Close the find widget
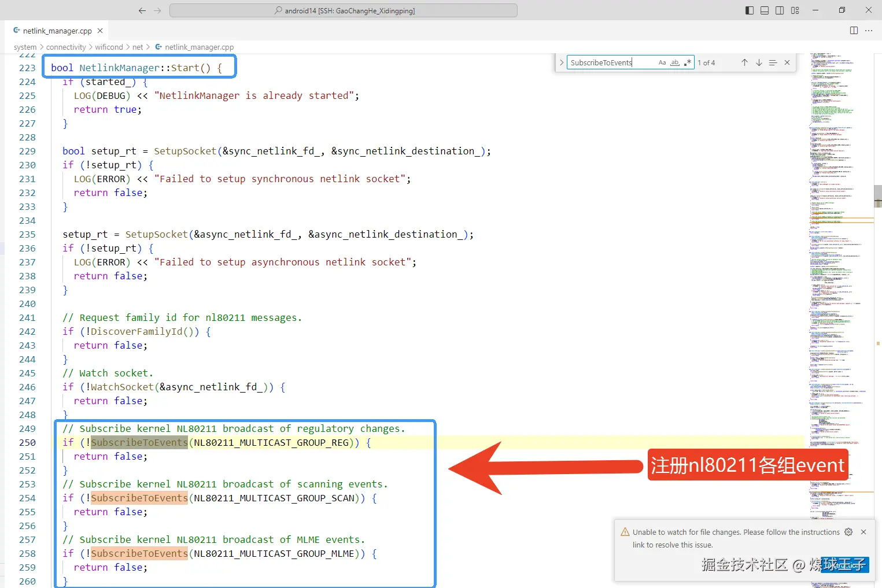This screenshot has width=882, height=588. pos(787,62)
